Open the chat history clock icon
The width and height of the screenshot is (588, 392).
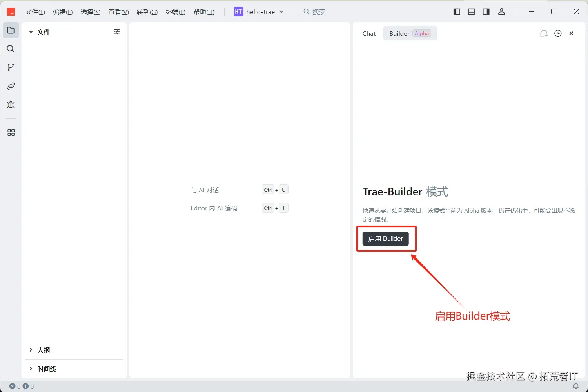(558, 33)
